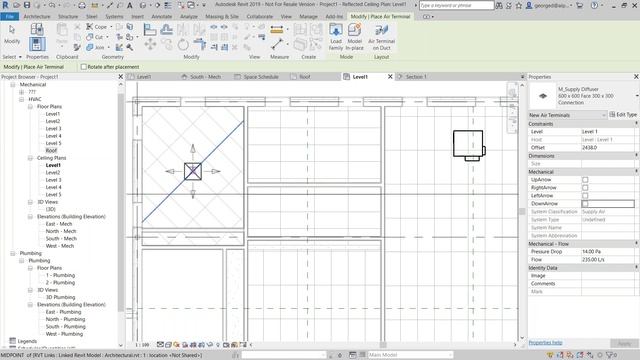
Task: Collapse the Plumbing top-level browser node
Action: tap(13, 253)
